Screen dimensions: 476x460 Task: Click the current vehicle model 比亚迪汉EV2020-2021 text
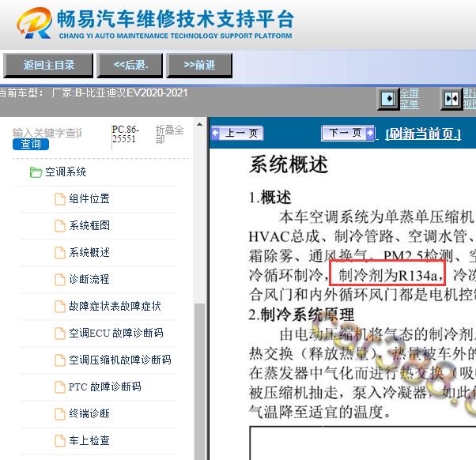coord(137,92)
